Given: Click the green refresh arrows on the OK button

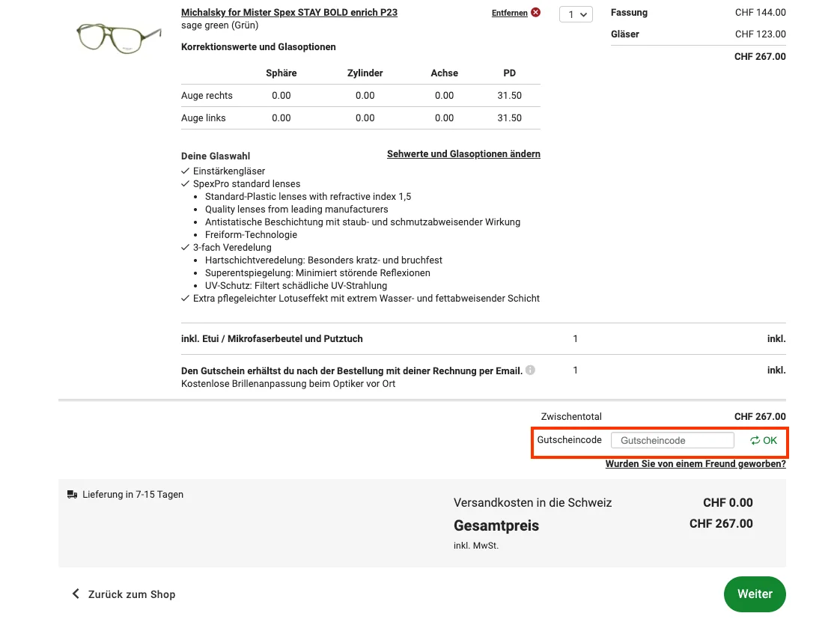Looking at the screenshot, I should 755,440.
